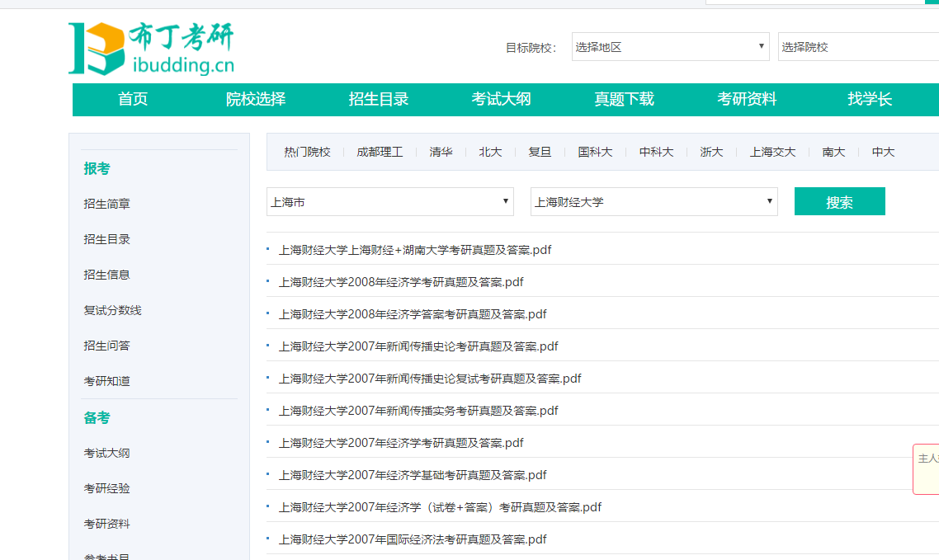The width and height of the screenshot is (939, 560).
Task: Open 2007年经济学考研真题及答案.pdf
Action: point(401,444)
